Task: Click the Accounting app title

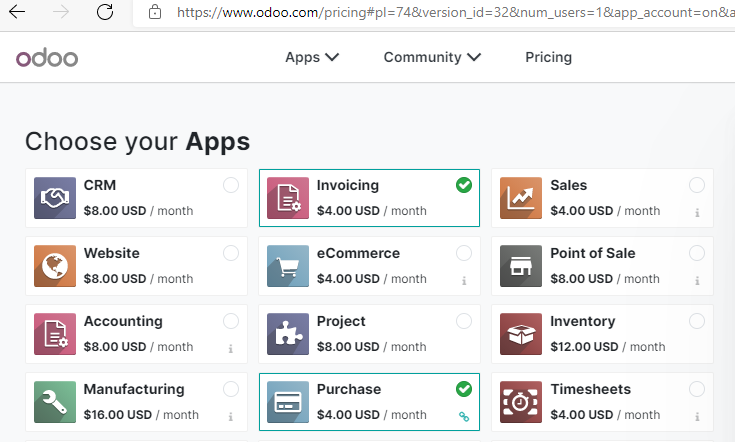Action: coord(123,321)
